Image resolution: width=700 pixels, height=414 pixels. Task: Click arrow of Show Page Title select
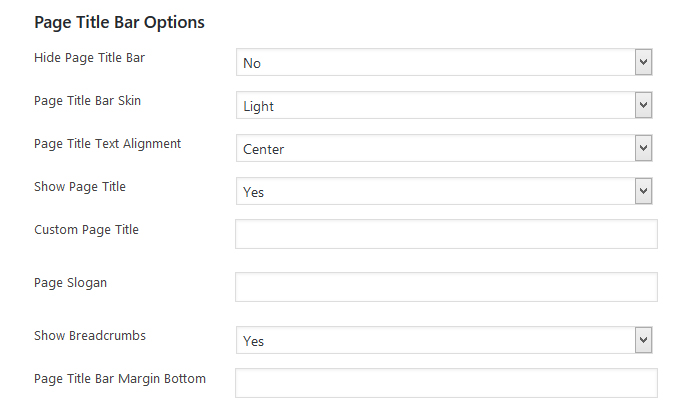(644, 192)
